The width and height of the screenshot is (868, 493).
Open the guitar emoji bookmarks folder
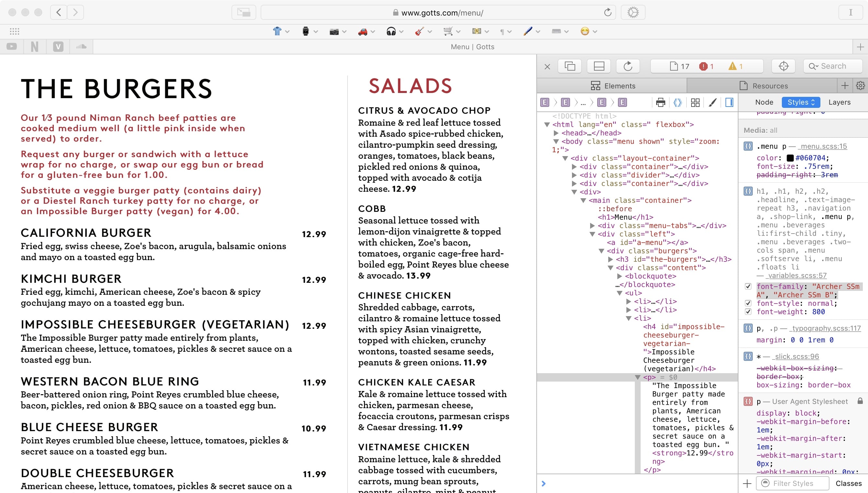coord(423,31)
